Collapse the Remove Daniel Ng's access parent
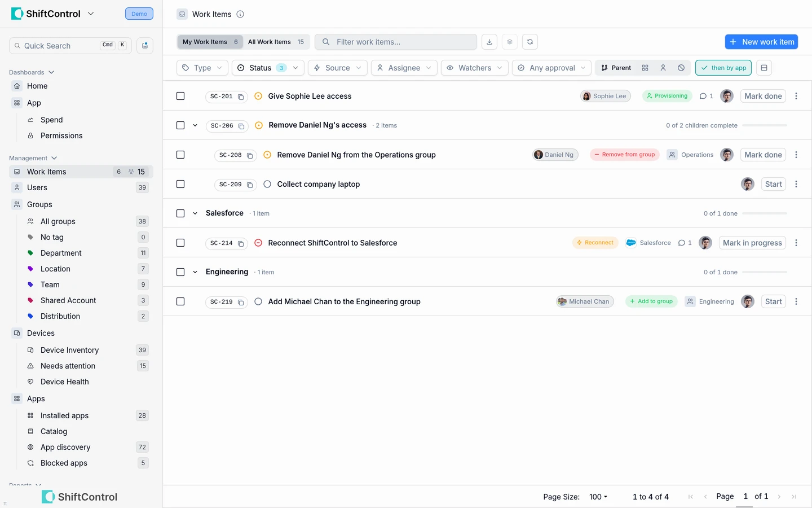The height and width of the screenshot is (508, 812). pos(195,125)
